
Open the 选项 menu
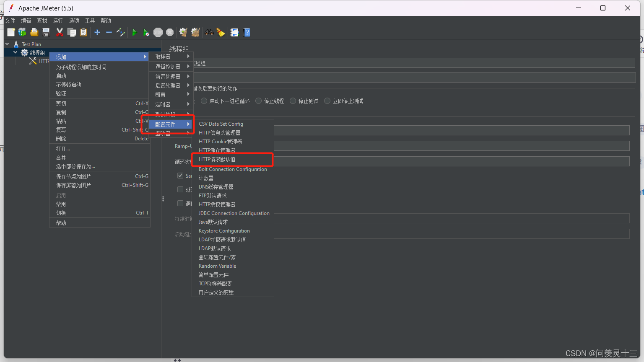(x=74, y=21)
